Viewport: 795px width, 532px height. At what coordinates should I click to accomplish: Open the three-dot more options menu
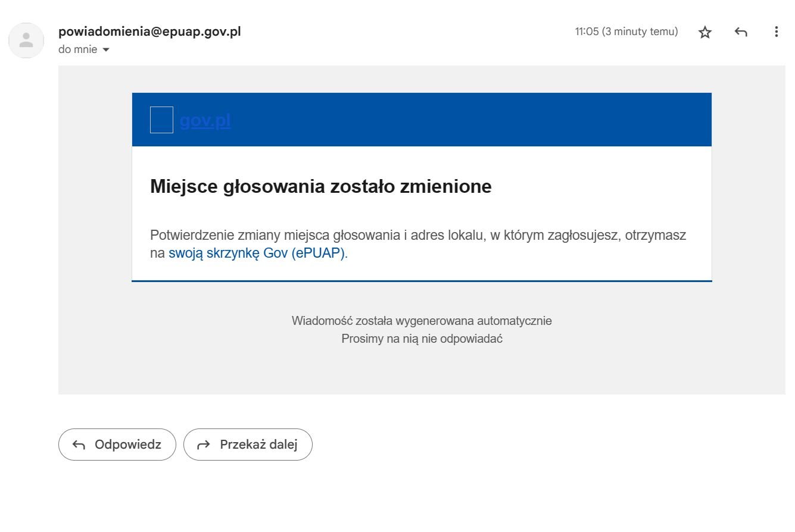[x=776, y=32]
